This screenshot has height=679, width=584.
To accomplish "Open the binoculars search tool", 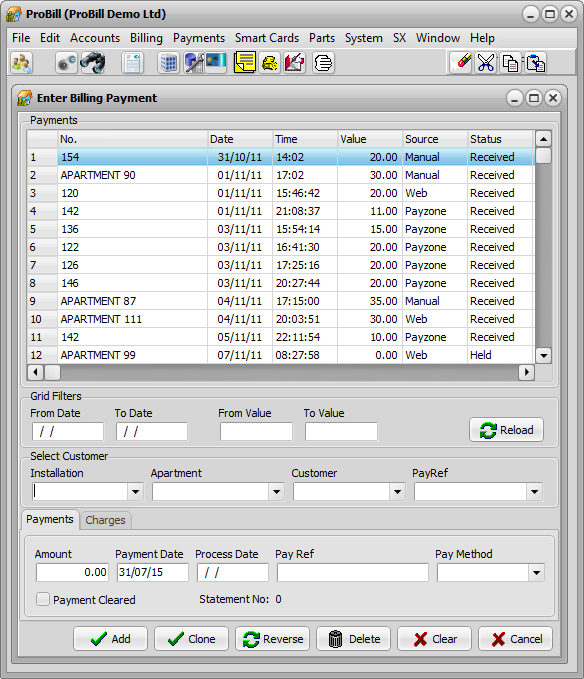I will (x=92, y=63).
